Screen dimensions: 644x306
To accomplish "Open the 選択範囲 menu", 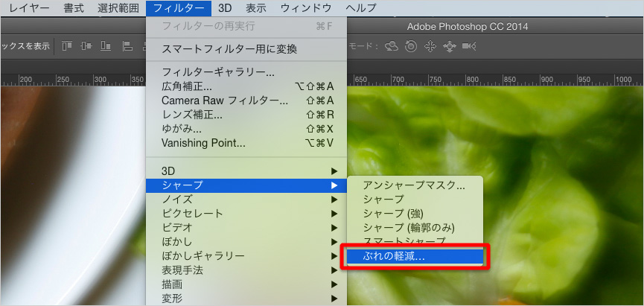I will [118, 7].
